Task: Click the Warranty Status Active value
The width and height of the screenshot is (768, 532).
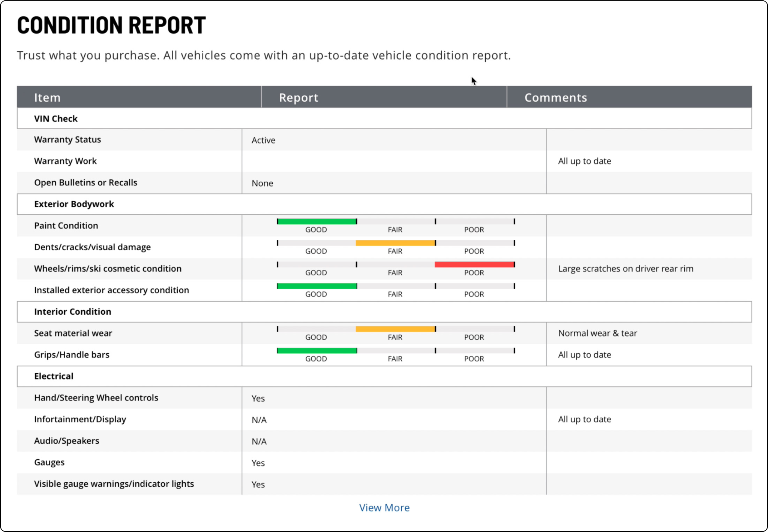Action: click(263, 140)
